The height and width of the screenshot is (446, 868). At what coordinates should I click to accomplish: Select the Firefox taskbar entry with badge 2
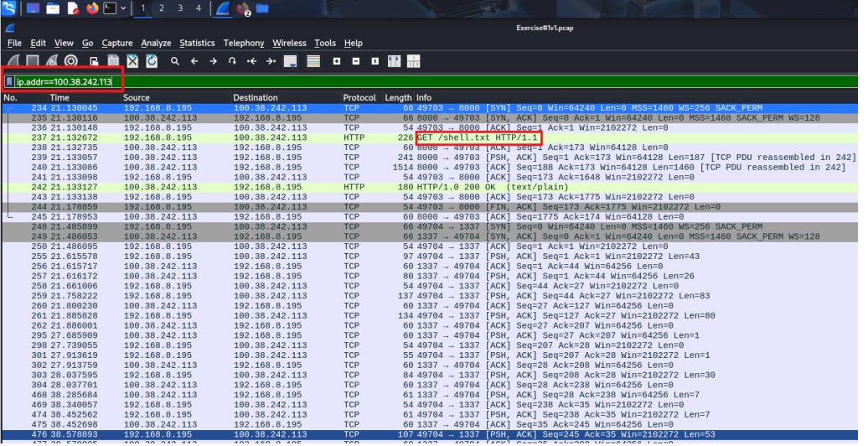tap(243, 9)
